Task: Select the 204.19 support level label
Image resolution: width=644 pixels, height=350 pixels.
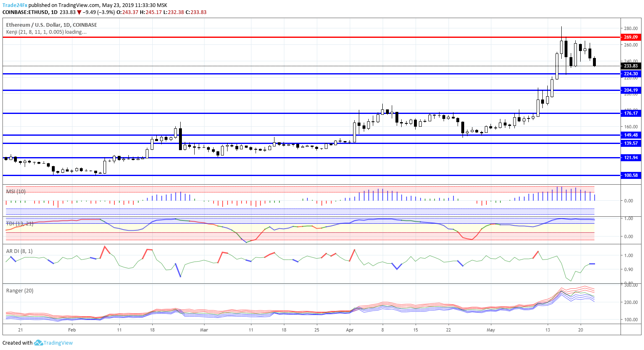Action: (x=631, y=90)
